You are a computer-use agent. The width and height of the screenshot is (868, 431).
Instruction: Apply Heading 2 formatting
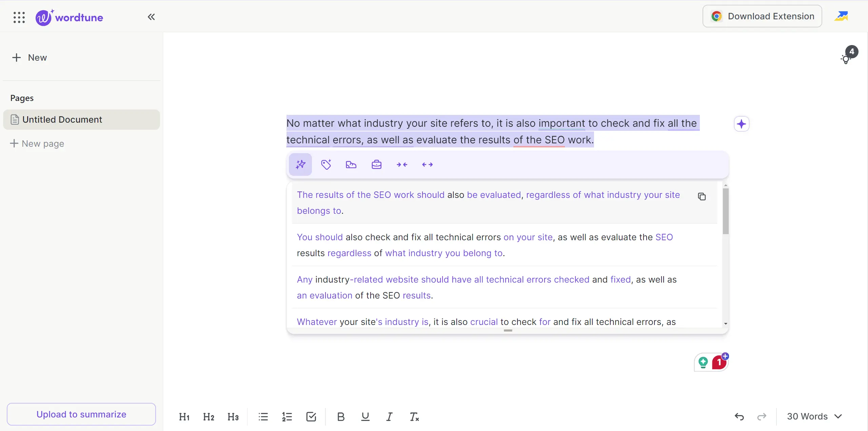tap(209, 417)
